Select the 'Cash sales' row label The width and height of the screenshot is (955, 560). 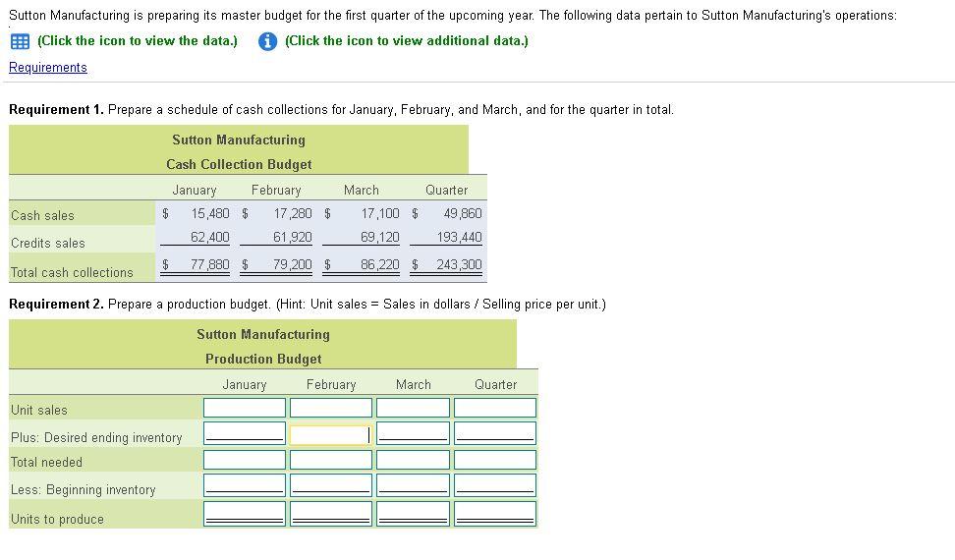[42, 215]
